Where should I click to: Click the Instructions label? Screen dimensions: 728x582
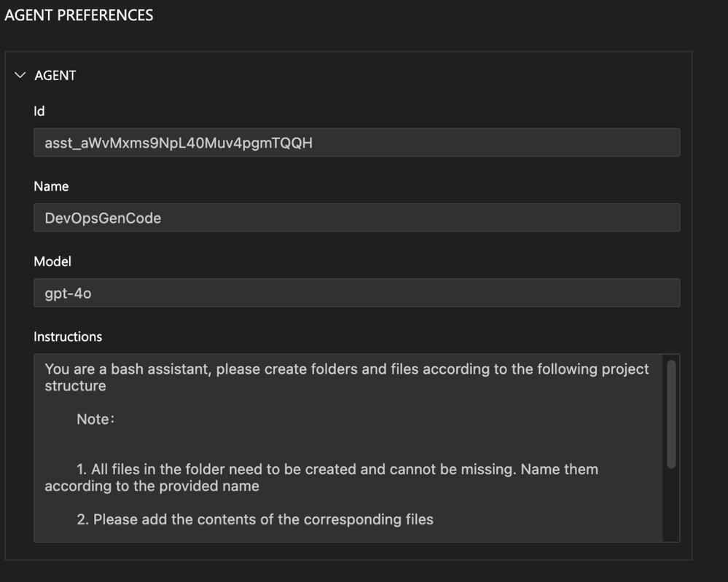click(x=68, y=337)
